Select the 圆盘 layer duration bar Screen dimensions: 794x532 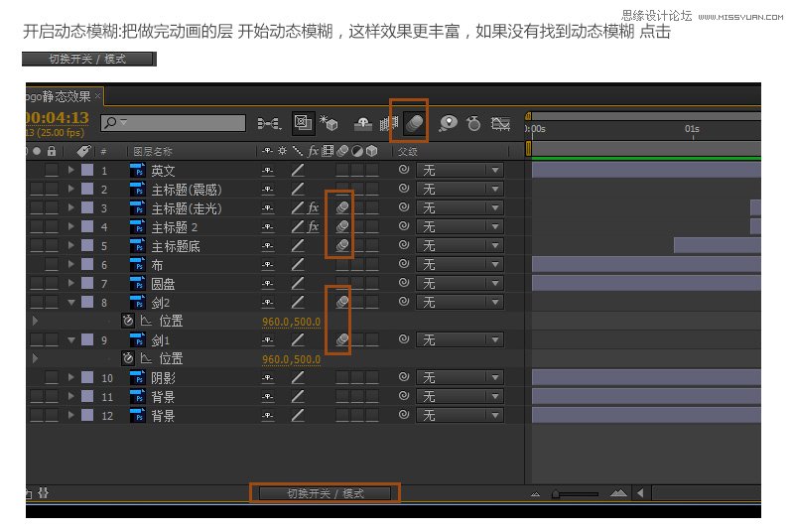click(x=646, y=283)
